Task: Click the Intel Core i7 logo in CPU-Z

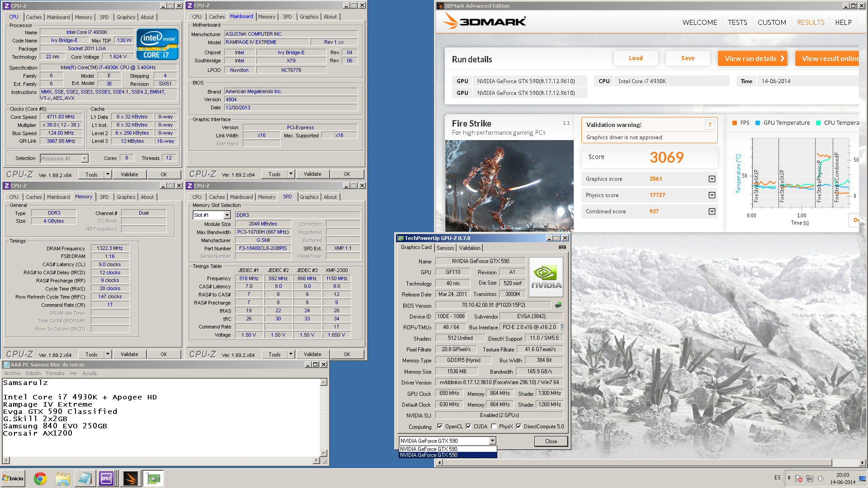Action: click(157, 44)
